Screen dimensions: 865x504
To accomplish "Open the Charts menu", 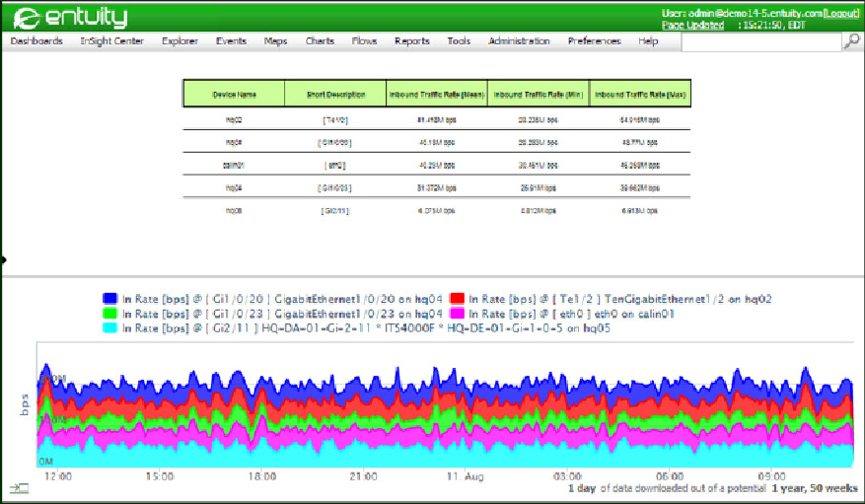I will [320, 40].
